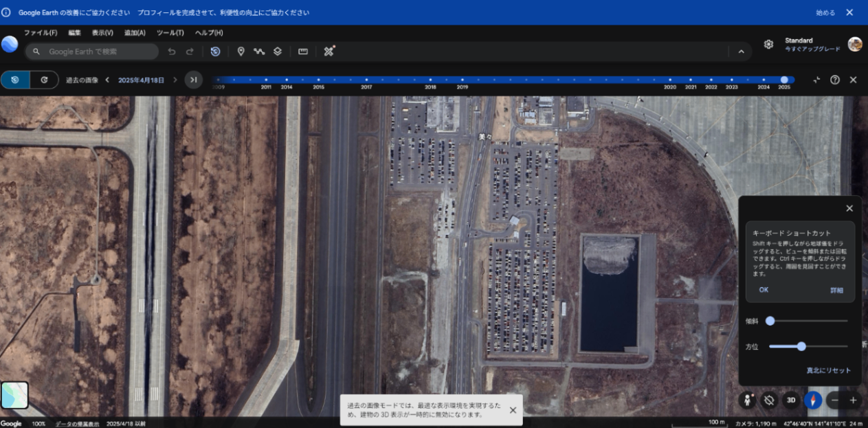The image size is (868, 428).
Task: Adjust the 傾斜 tilt slider handle
Action: click(x=770, y=321)
